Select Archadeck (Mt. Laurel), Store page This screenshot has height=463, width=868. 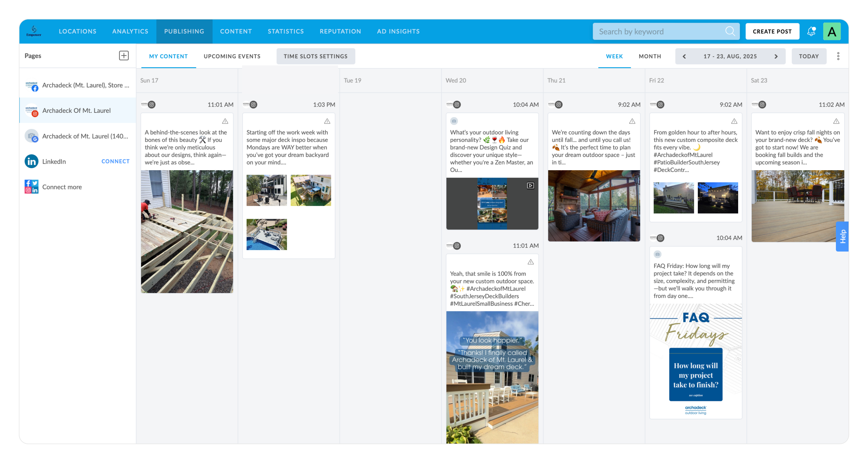(77, 85)
